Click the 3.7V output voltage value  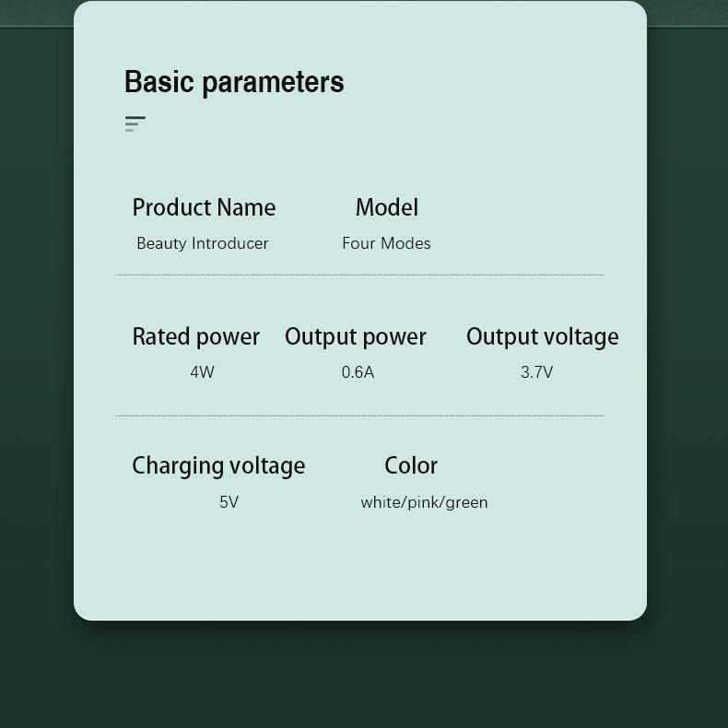[536, 372]
